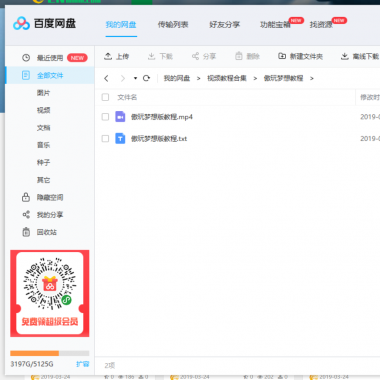Click the clock icon beside 最近使用
380x380 pixels.
coord(26,58)
